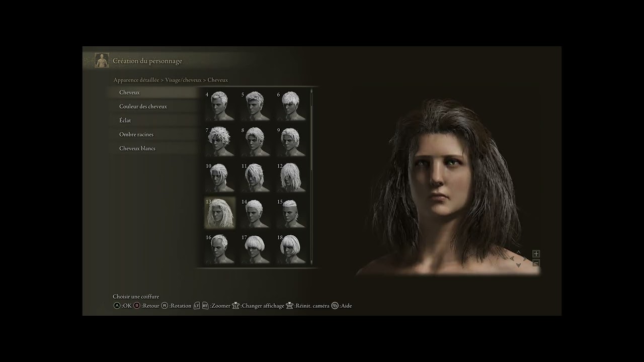Click the Zoomer label
Viewport: 644px width, 362px height.
[221, 306]
